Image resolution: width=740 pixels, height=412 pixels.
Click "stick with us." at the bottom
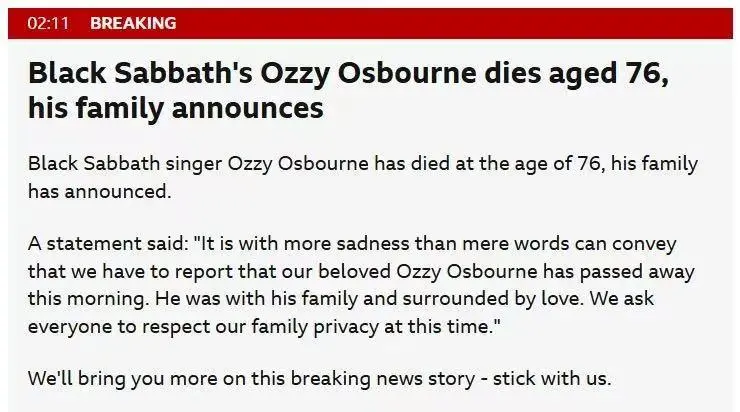(552, 378)
